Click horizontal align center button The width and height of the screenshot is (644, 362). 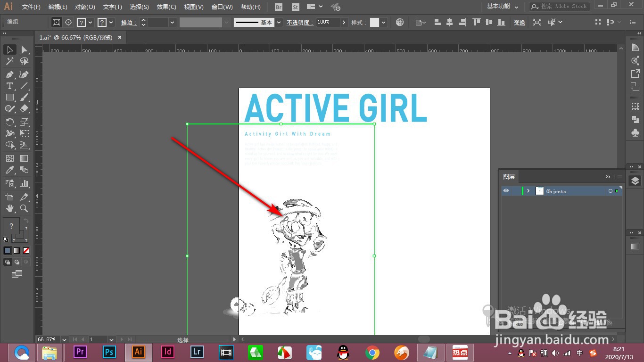449,22
